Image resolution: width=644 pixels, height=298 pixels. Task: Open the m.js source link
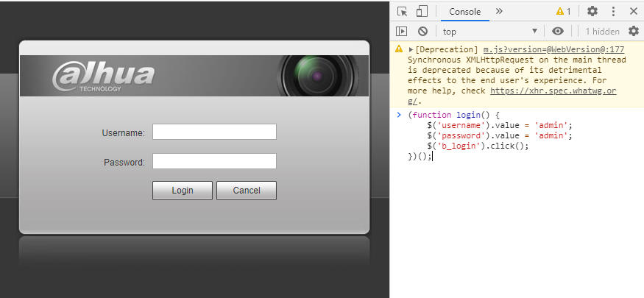[553, 50]
